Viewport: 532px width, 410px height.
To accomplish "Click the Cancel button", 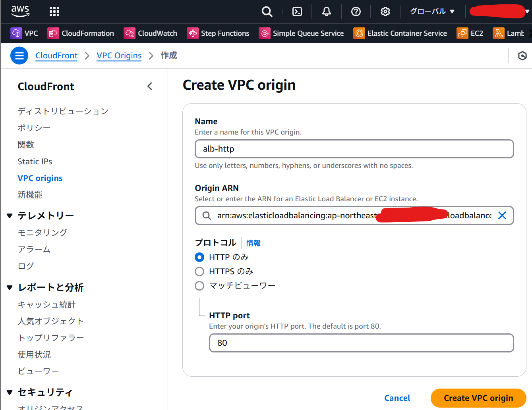I will [397, 398].
